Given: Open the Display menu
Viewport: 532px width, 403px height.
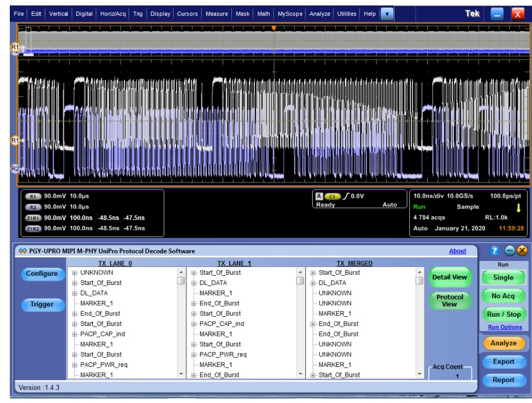Looking at the screenshot, I should [x=160, y=14].
